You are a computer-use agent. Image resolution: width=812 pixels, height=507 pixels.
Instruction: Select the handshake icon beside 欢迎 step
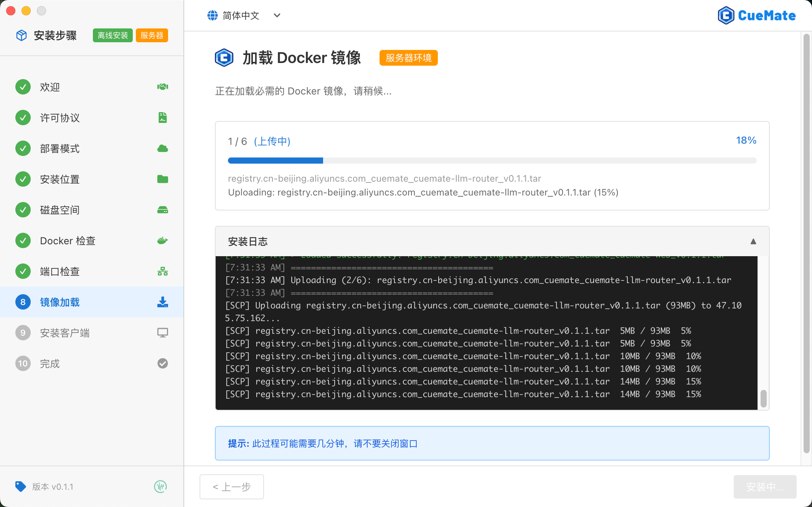tap(162, 87)
